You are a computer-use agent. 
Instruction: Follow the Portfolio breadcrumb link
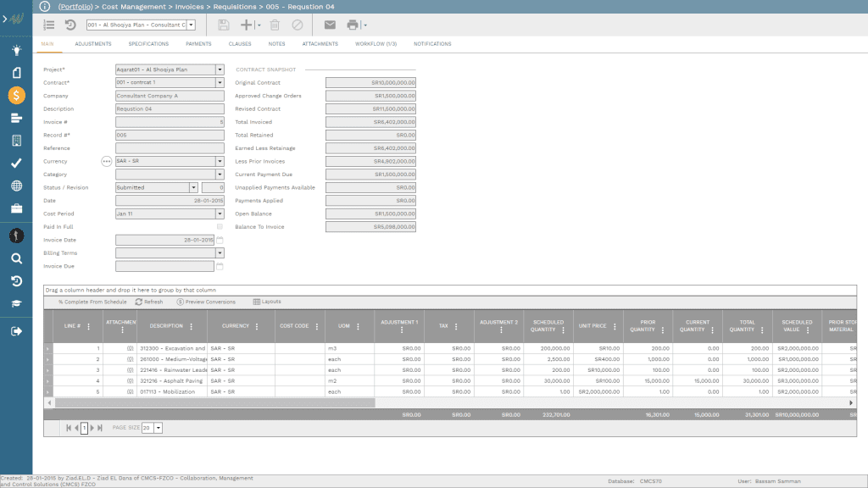pyautogui.click(x=75, y=7)
